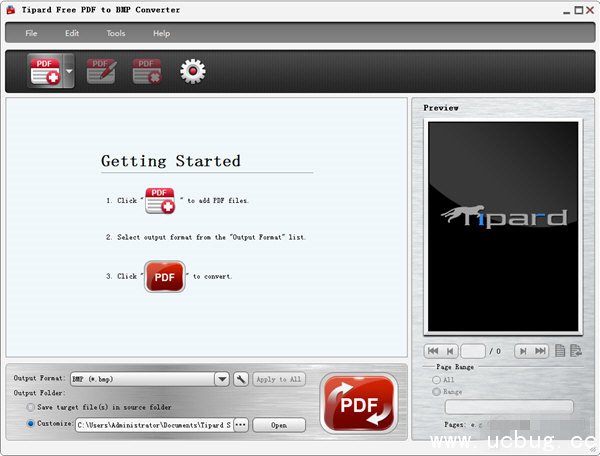Click the Remove PDF toolbar icon

[147, 72]
